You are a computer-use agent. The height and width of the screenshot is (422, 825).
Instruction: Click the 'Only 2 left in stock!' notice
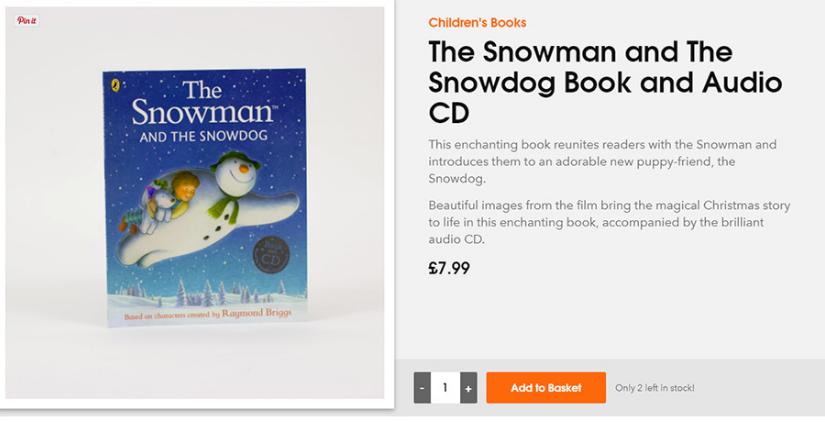pyautogui.click(x=654, y=388)
